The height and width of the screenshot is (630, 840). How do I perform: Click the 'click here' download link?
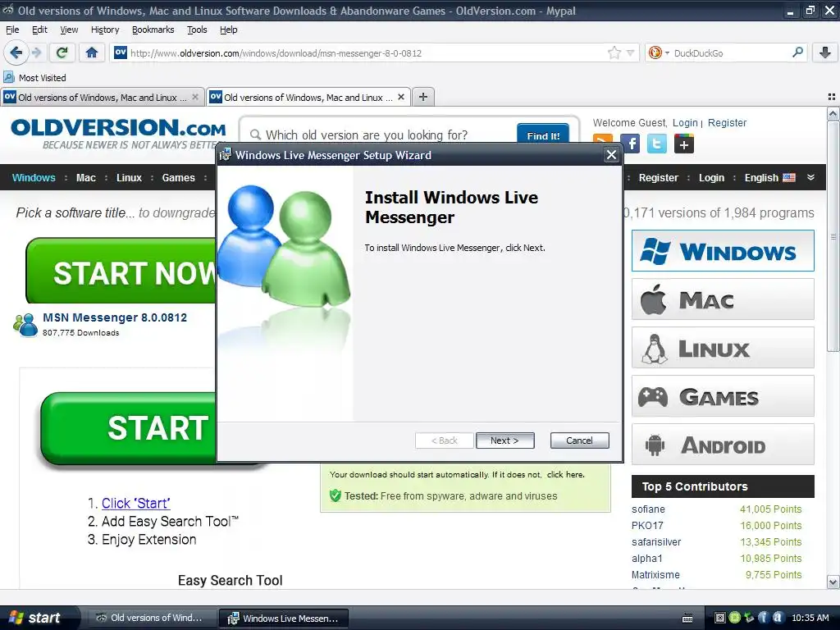[564, 475]
